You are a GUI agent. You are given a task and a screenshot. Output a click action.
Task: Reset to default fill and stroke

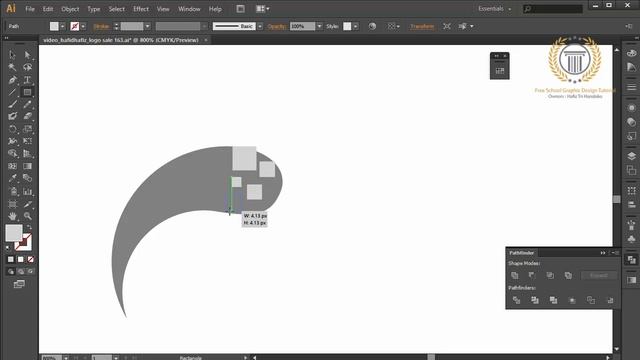coord(8,247)
